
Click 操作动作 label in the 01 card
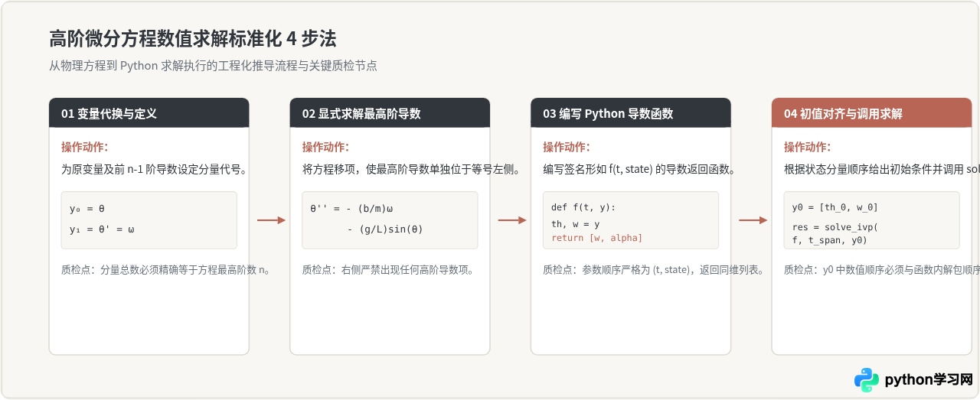click(x=85, y=147)
